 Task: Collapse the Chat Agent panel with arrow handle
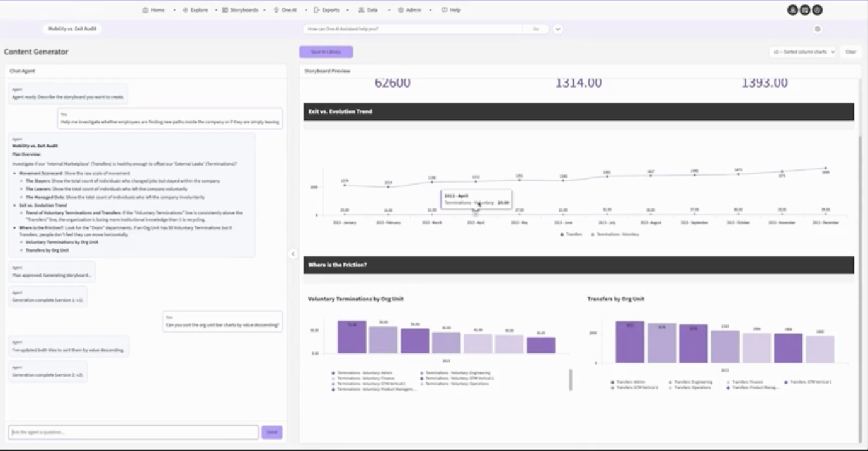(293, 254)
